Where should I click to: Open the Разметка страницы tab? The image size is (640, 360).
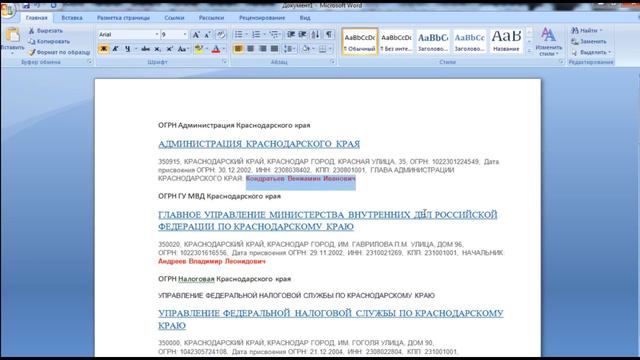tap(123, 18)
